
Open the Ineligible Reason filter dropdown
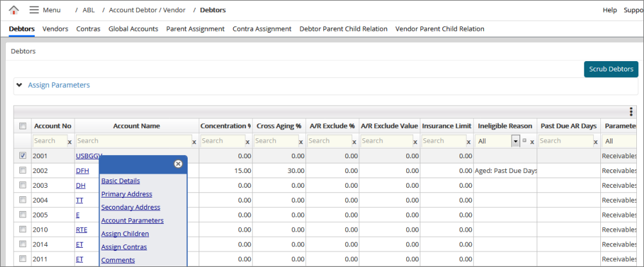coord(515,141)
